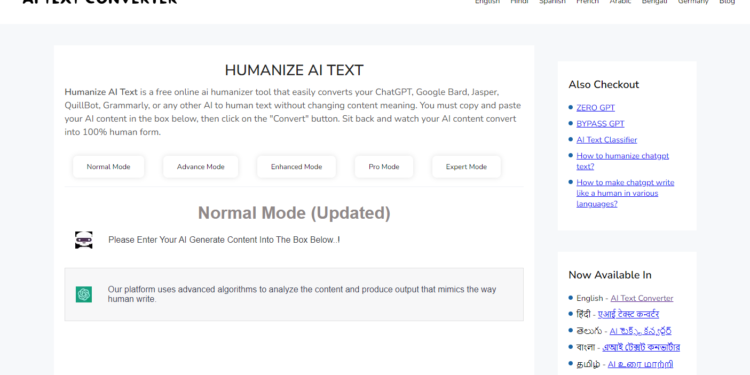Screen dimensions: 750x375
Task: Visit the AI Text Classifier link
Action: pyautogui.click(x=607, y=140)
